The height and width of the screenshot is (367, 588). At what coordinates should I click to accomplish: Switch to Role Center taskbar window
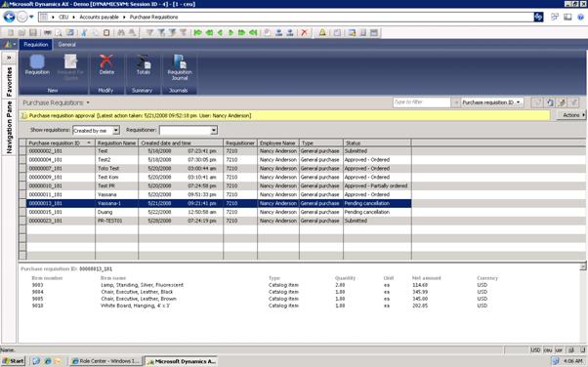(105, 361)
